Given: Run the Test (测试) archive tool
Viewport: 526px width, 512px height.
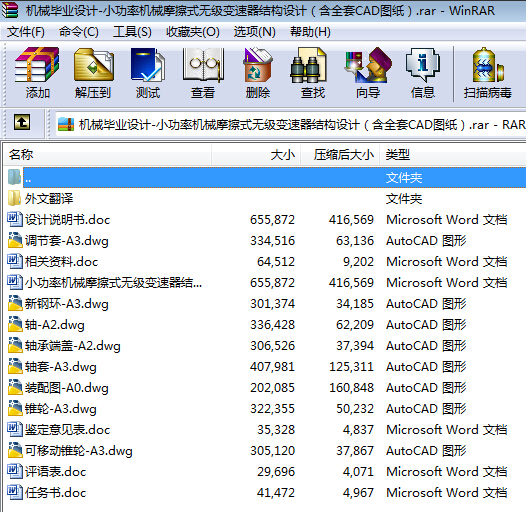Looking at the screenshot, I should pyautogui.click(x=148, y=65).
